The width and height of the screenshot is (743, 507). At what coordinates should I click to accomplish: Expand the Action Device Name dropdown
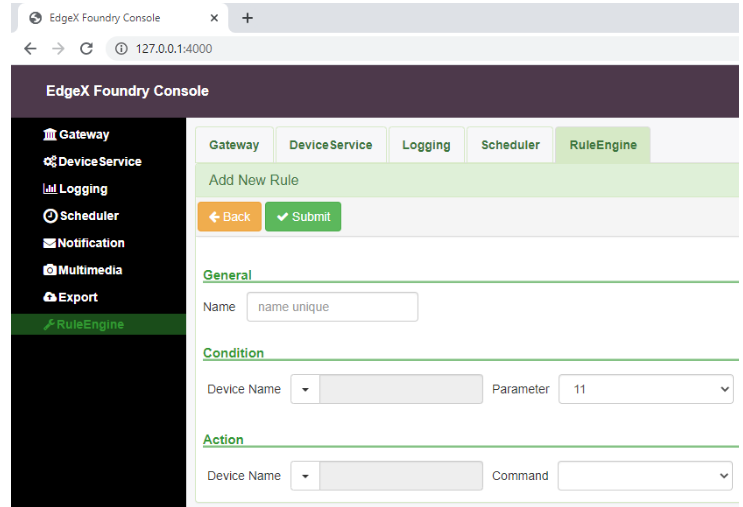click(x=305, y=476)
